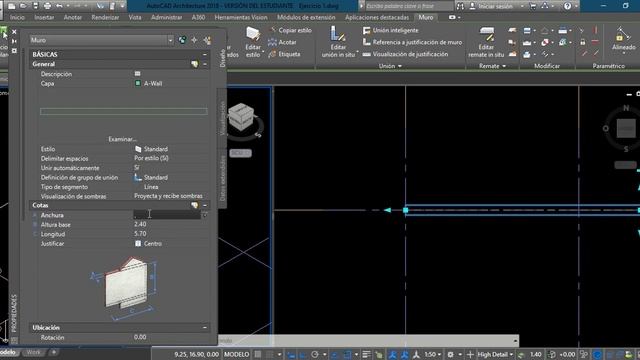Switch to the Administrar ribbon tab

coord(167,17)
